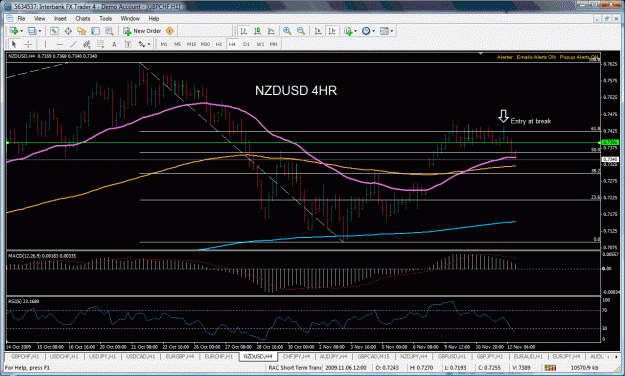Select the Fibonacci retracement tool

(x=100, y=44)
